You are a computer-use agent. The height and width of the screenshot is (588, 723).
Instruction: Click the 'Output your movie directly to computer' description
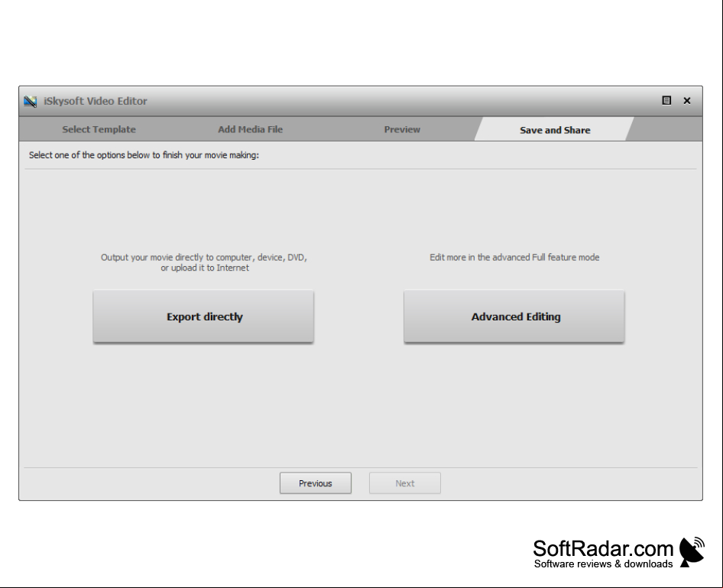204,262
